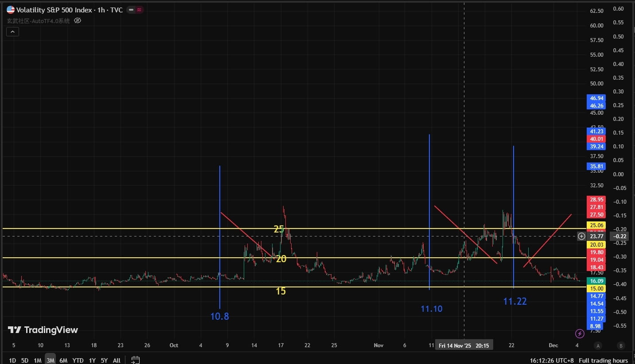
Task: Open the Full trading hours session menu
Action: tap(603, 360)
